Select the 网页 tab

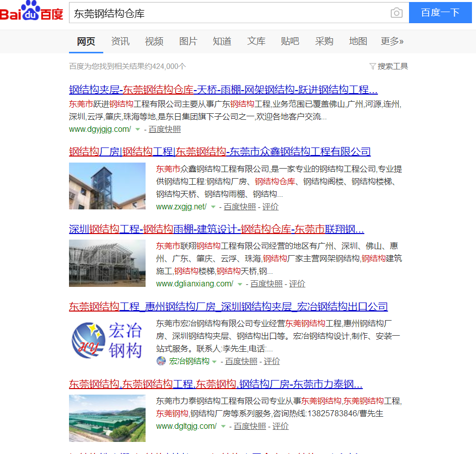click(86, 41)
